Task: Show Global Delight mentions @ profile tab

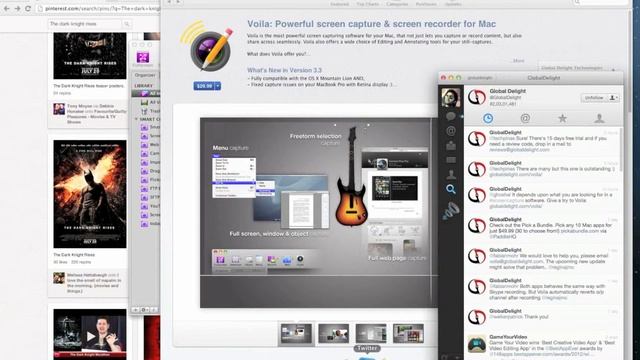Action: point(525,118)
